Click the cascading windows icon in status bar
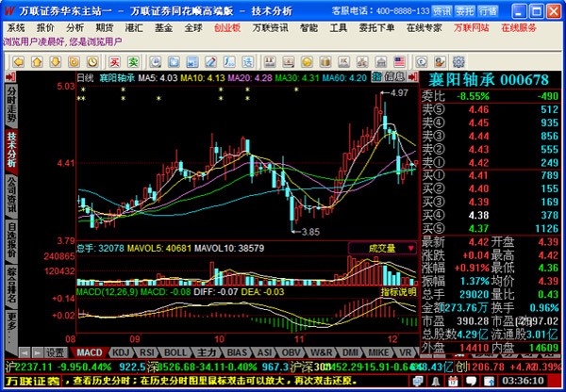566x392 pixels. tap(418, 381)
